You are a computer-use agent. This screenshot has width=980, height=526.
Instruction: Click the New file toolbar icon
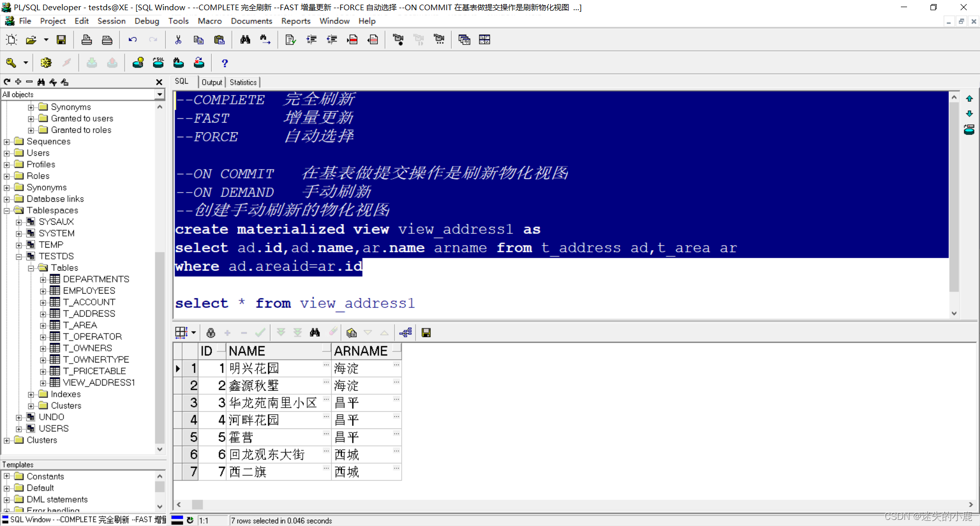coord(11,40)
